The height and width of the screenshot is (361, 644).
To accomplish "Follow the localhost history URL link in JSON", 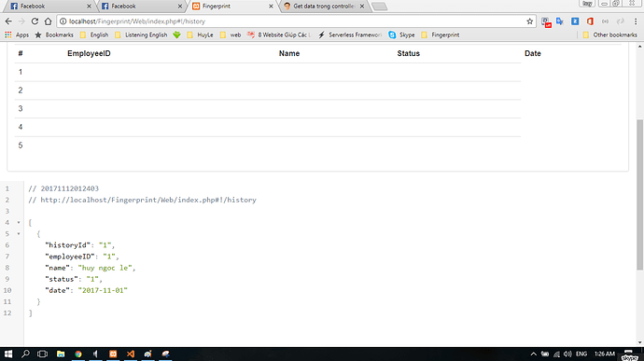I will pos(148,200).
